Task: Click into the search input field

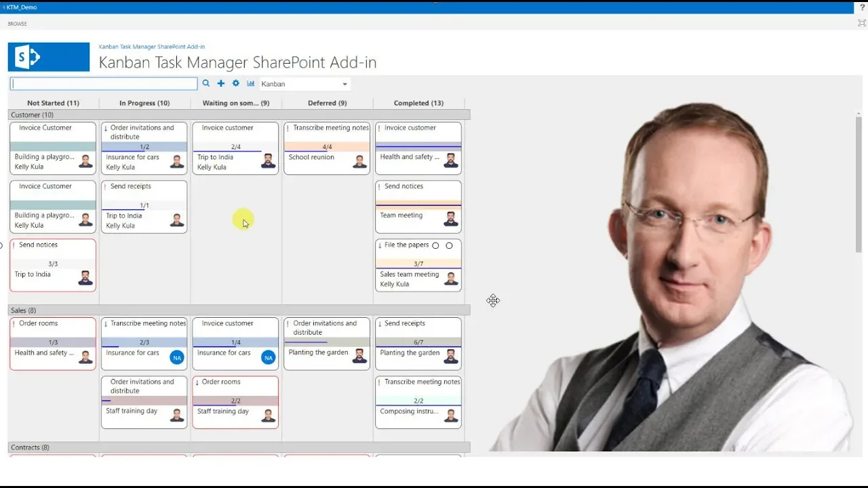Action: [104, 84]
